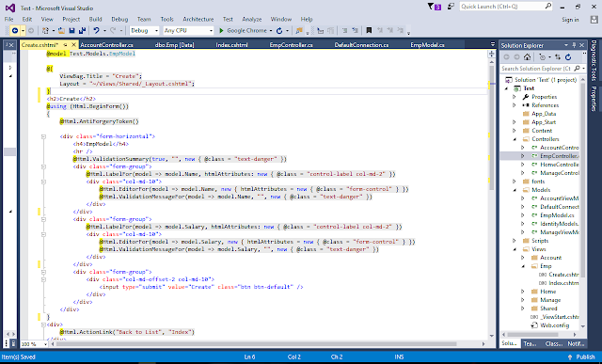Screen dimensions: 602x364
Task: Start debugging with the green play arrow
Action: click(x=221, y=31)
